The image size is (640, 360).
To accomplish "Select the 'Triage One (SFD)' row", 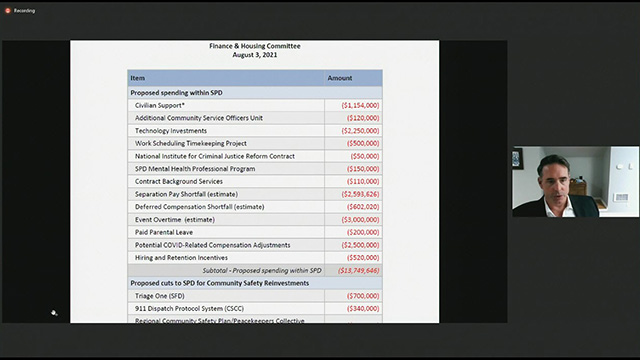I will [255, 296].
